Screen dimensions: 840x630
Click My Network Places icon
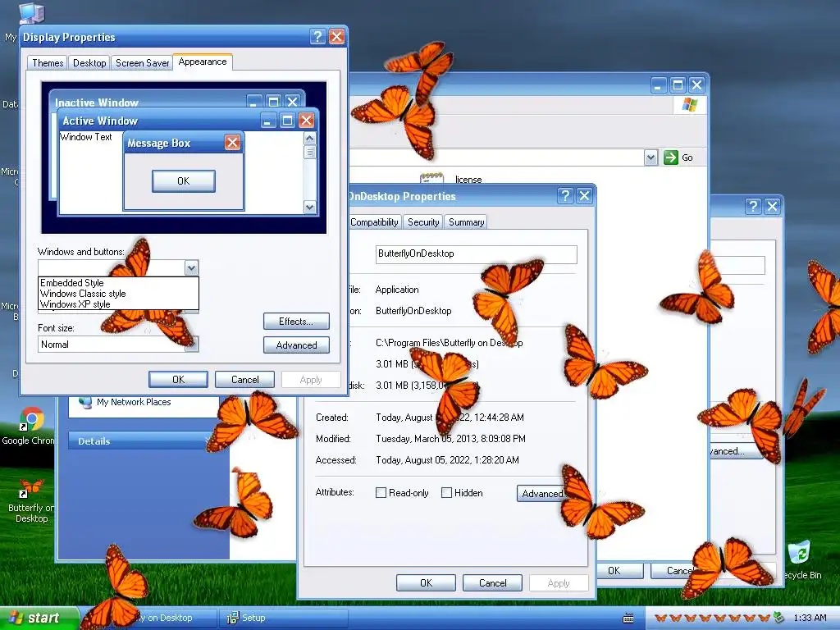(x=85, y=402)
